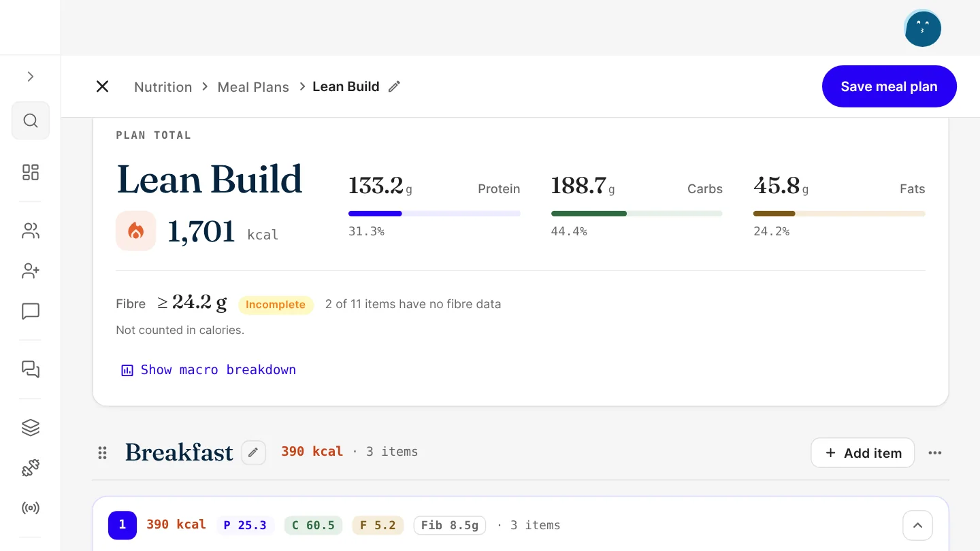Go to Nutrition breadcrumb
Image resolution: width=980 pixels, height=551 pixels.
pos(163,87)
